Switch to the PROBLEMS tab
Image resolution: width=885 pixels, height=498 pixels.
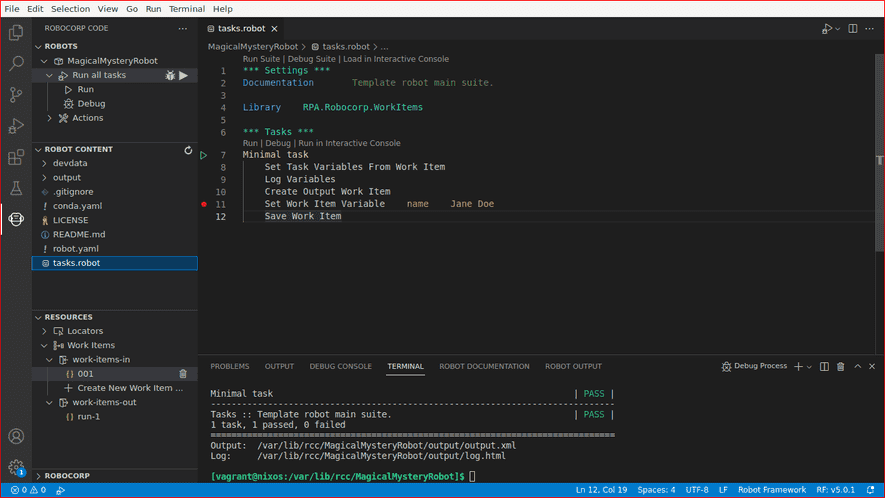(230, 366)
